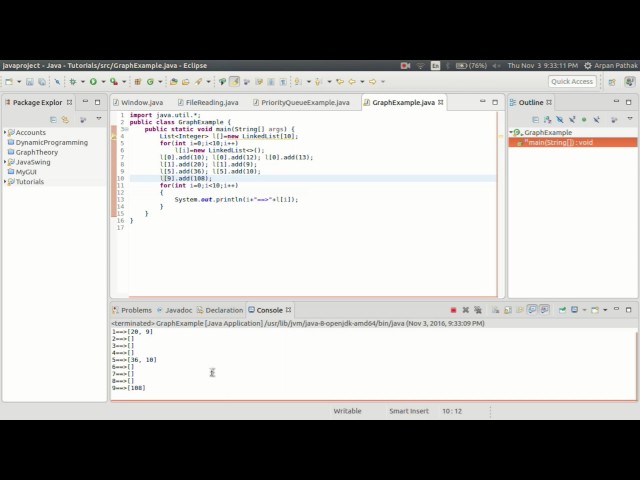Image resolution: width=640 pixels, height=480 pixels.
Task: Open the Outline view menu arrow
Action: [x=630, y=119]
